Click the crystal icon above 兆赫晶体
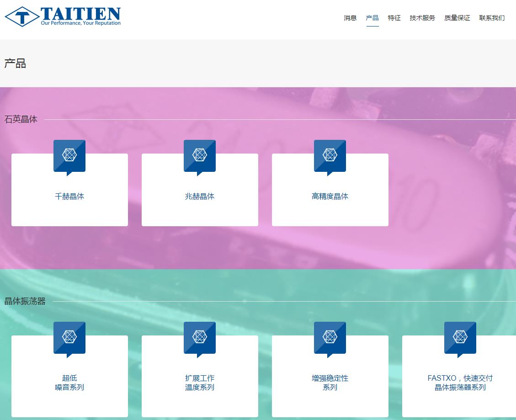The width and height of the screenshot is (516, 420). [x=200, y=155]
